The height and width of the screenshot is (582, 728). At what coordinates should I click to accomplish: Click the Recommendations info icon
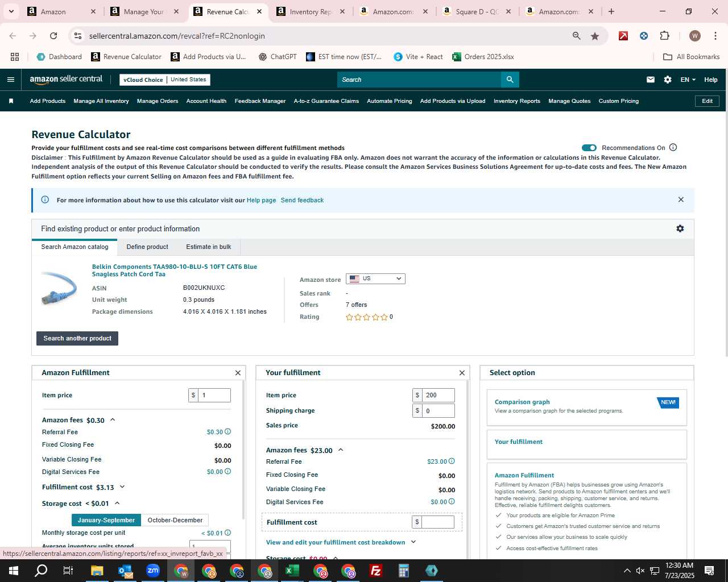tap(673, 148)
